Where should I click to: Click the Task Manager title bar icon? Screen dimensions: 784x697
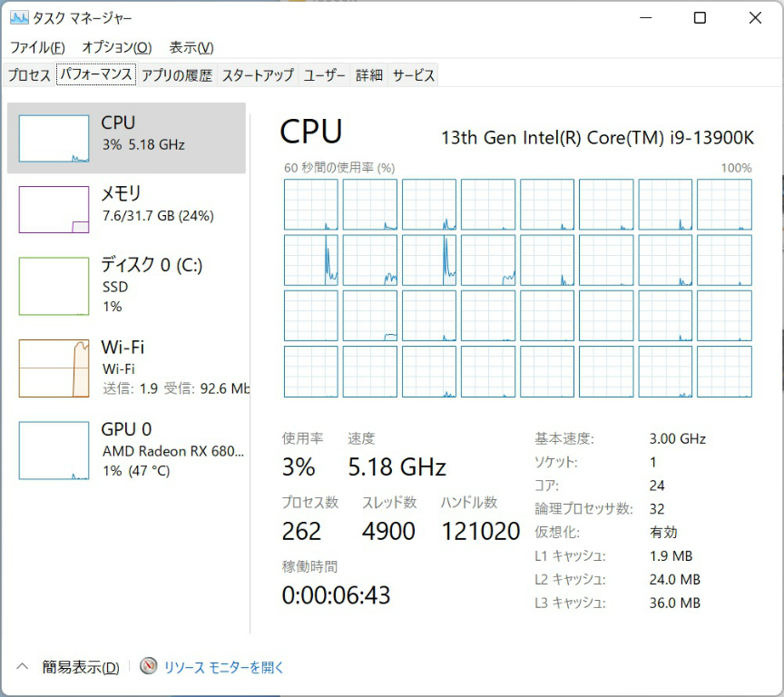point(18,18)
